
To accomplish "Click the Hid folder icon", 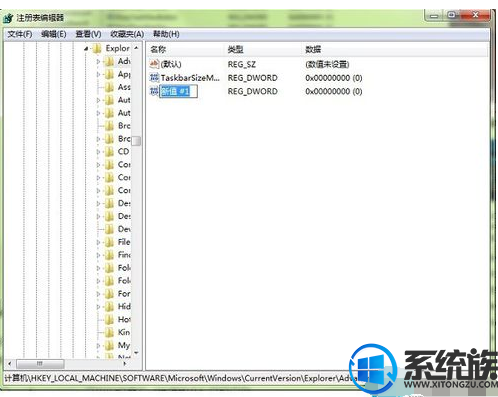I will coord(109,307).
